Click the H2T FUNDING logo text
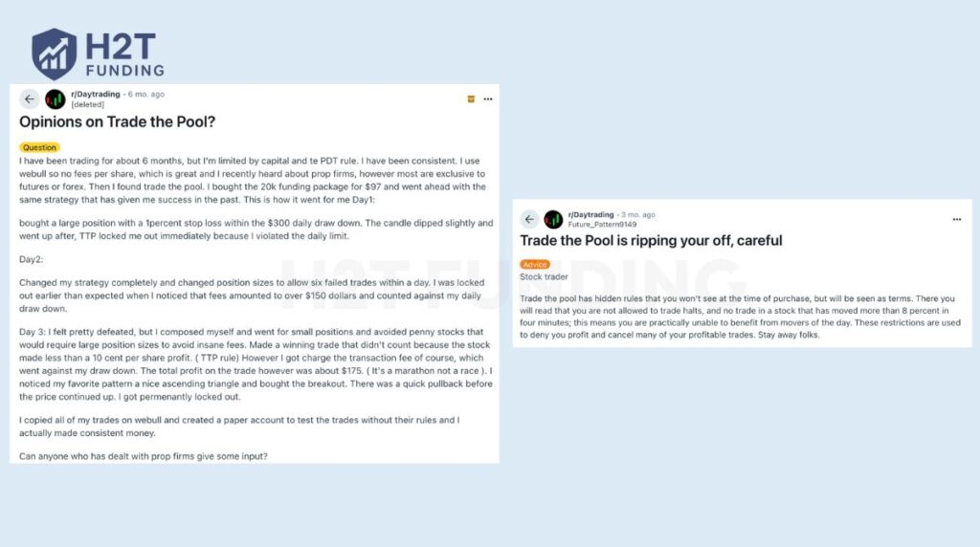This screenshot has width=980, height=547. (x=124, y=55)
